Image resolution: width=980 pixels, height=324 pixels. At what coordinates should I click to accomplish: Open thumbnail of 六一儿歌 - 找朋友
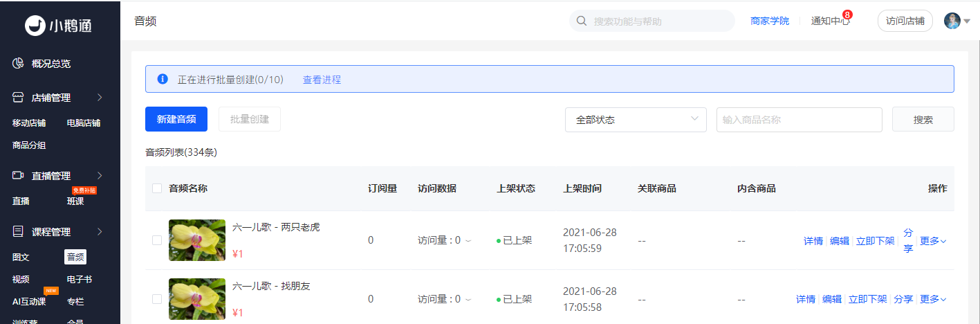[x=197, y=299]
